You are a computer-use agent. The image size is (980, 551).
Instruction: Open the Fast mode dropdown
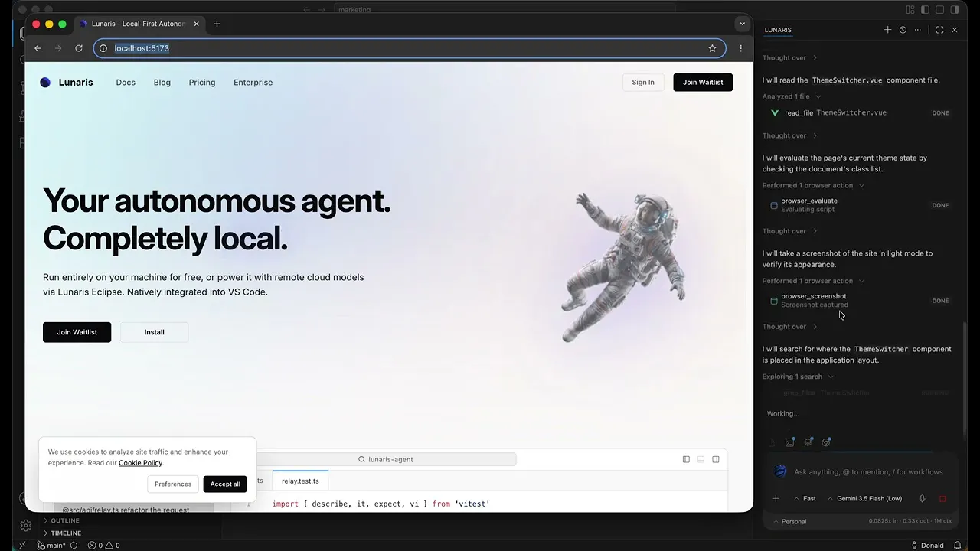[x=805, y=498]
